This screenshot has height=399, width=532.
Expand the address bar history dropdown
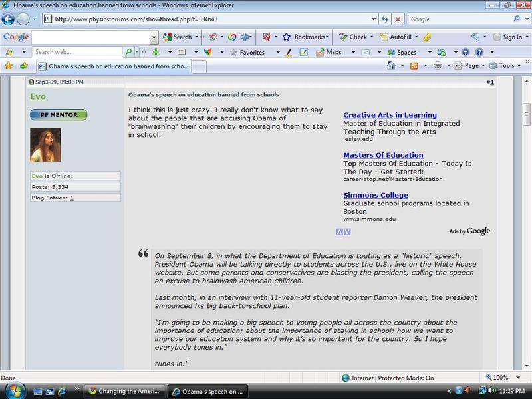coord(374,19)
